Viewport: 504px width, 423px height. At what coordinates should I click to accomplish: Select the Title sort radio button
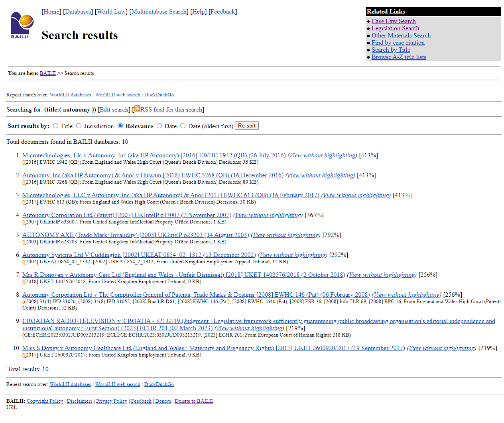click(56, 126)
